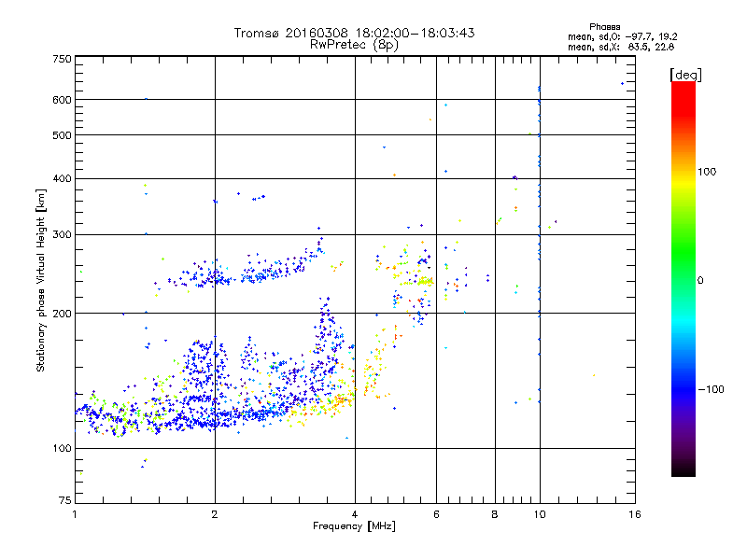The width and height of the screenshot is (747, 560).
Task: Click the '[deg]' colorbar label
Action: pyautogui.click(x=685, y=75)
